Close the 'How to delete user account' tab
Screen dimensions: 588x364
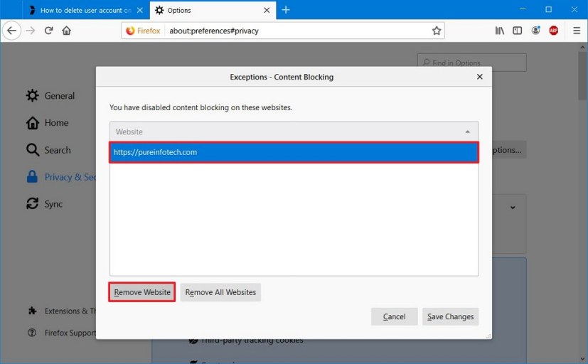pos(140,11)
